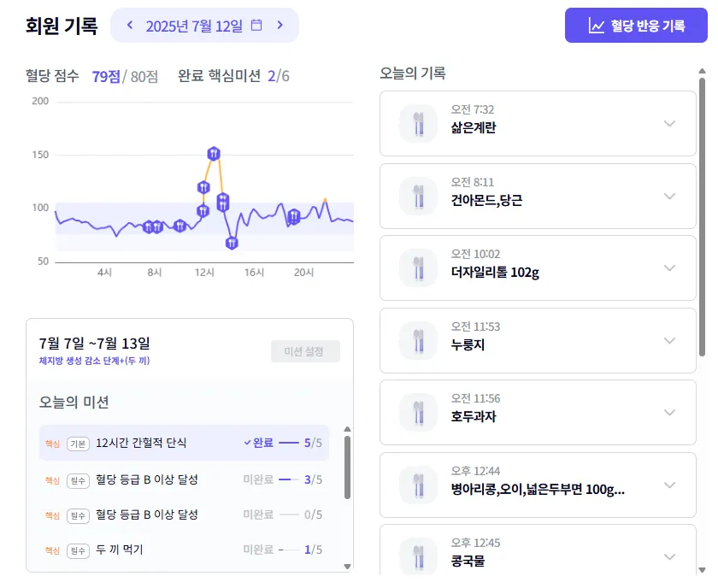Expand the 더자일리톨 102g record
The width and height of the screenshot is (718, 588).
(669, 268)
